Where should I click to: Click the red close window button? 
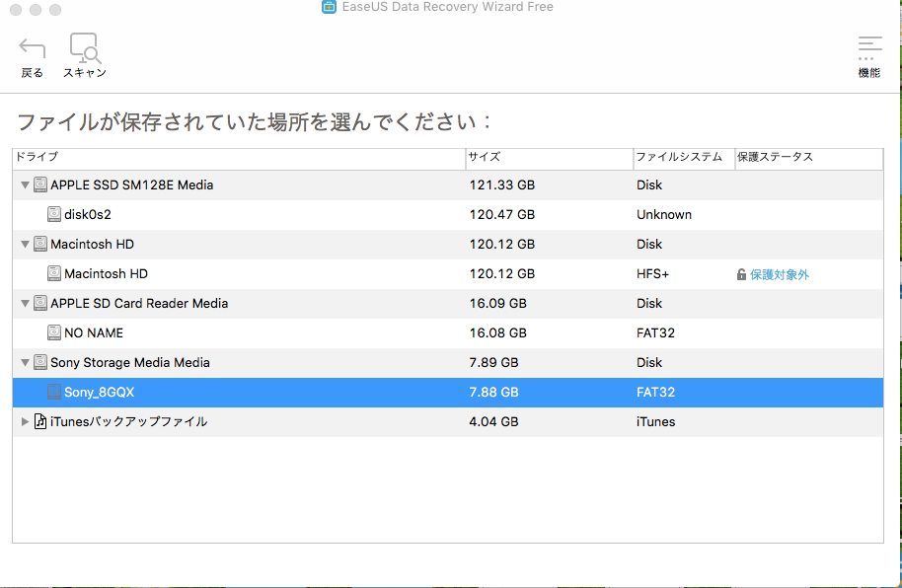coord(16,9)
